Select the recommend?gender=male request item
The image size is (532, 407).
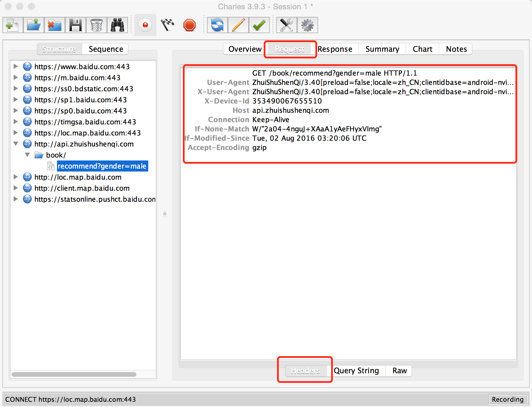tap(102, 166)
